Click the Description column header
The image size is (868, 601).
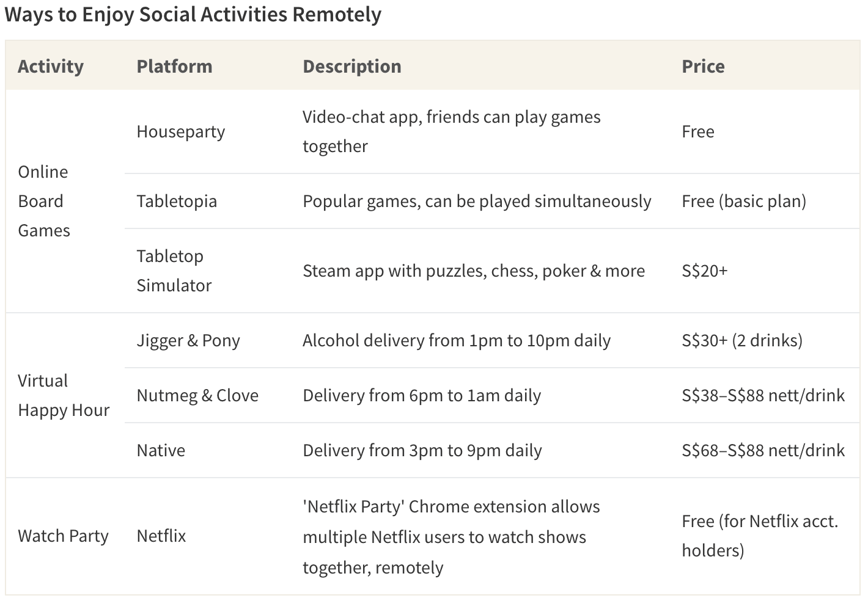pos(352,66)
